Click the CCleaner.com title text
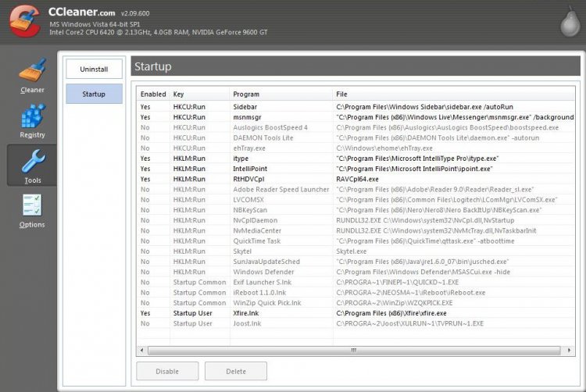The image size is (586, 392). (81, 12)
